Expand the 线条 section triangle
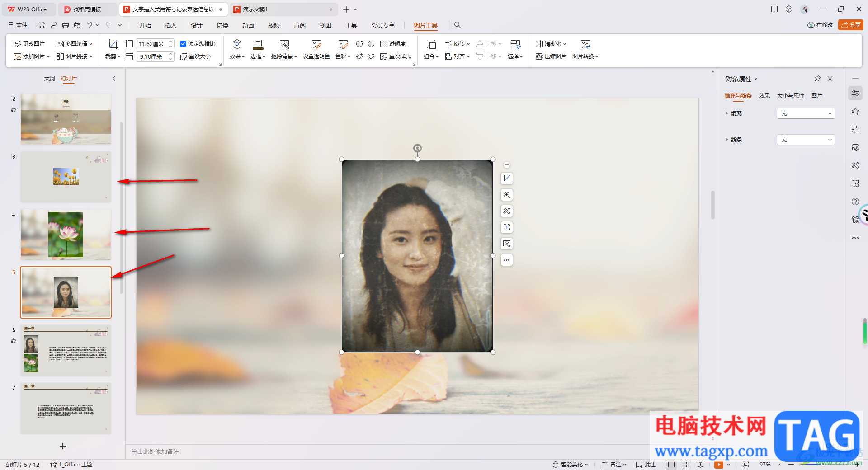Image resolution: width=868 pixels, height=470 pixels. coord(727,140)
